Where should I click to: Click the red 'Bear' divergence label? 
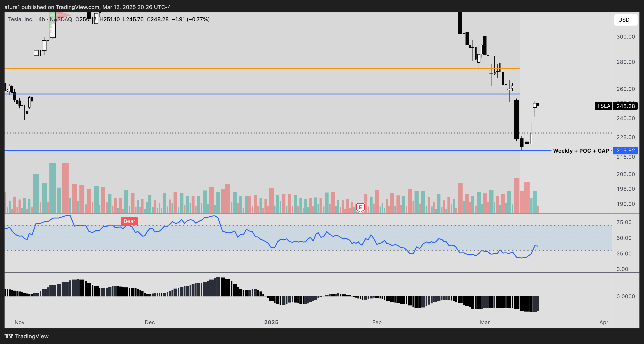click(x=129, y=221)
